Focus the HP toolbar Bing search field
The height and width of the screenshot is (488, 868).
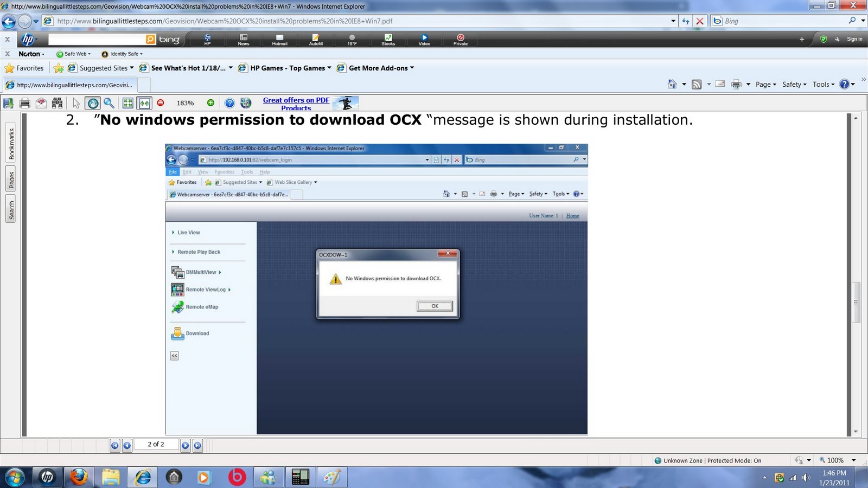coord(97,39)
